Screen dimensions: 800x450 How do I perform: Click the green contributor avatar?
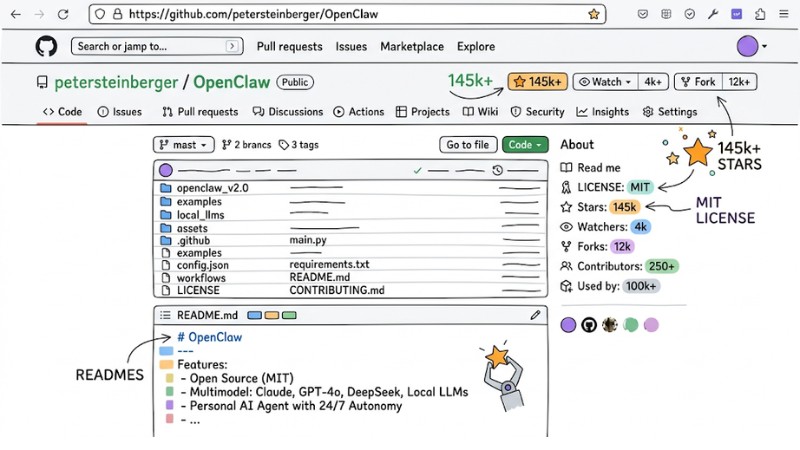[631, 324]
